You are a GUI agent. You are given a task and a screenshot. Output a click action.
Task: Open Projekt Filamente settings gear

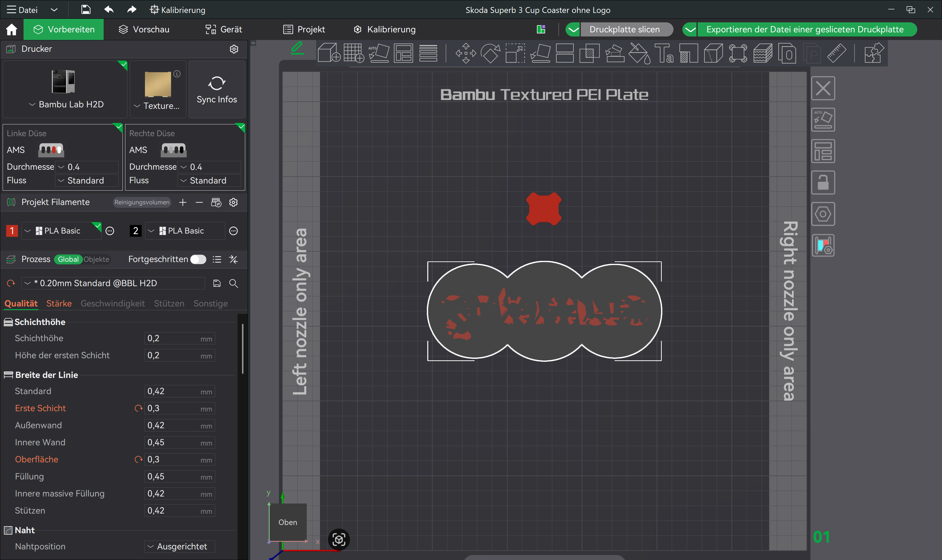point(233,202)
